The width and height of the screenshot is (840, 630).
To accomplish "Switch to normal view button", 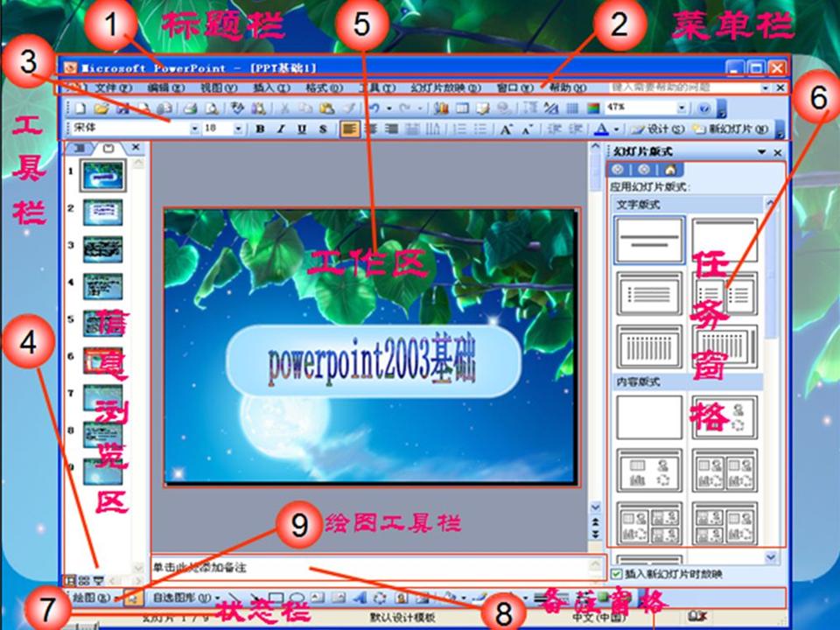I will [70, 580].
